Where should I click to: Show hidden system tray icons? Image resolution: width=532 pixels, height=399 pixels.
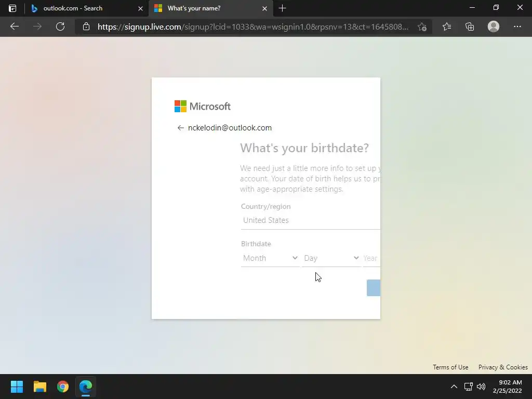(x=454, y=387)
